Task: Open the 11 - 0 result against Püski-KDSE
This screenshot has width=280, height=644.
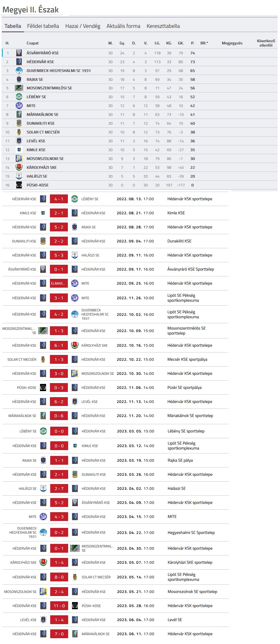Action: tap(59, 606)
